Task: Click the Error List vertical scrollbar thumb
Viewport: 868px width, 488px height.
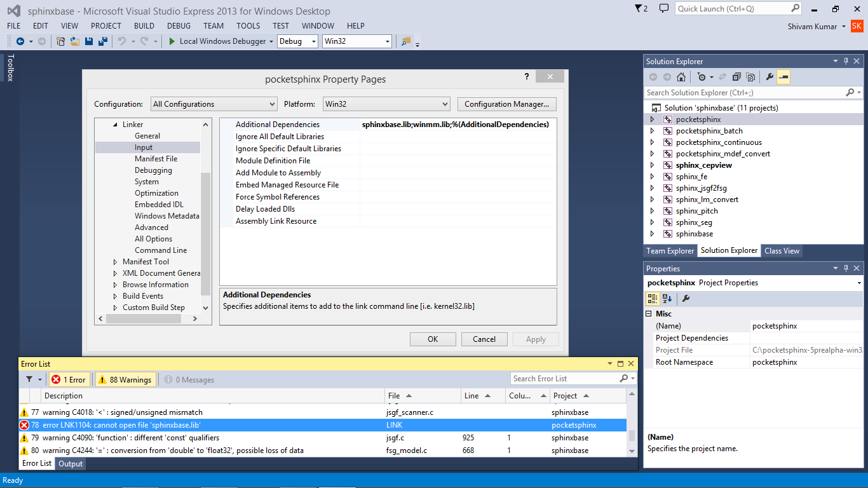Action: point(632,437)
